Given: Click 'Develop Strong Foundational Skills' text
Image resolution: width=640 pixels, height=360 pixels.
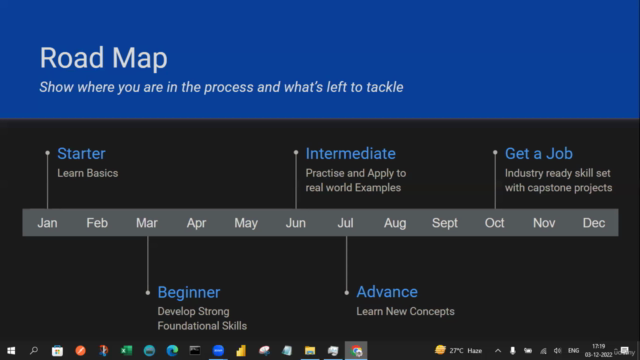Looking at the screenshot, I should point(202,319).
